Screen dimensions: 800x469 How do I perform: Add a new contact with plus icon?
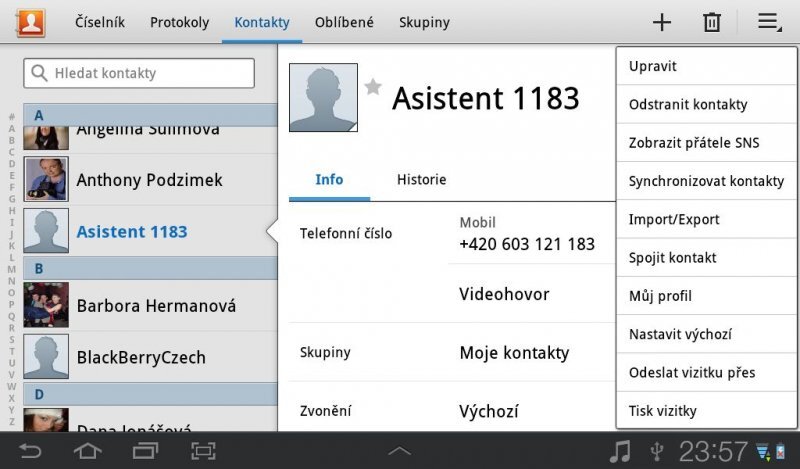[x=662, y=22]
